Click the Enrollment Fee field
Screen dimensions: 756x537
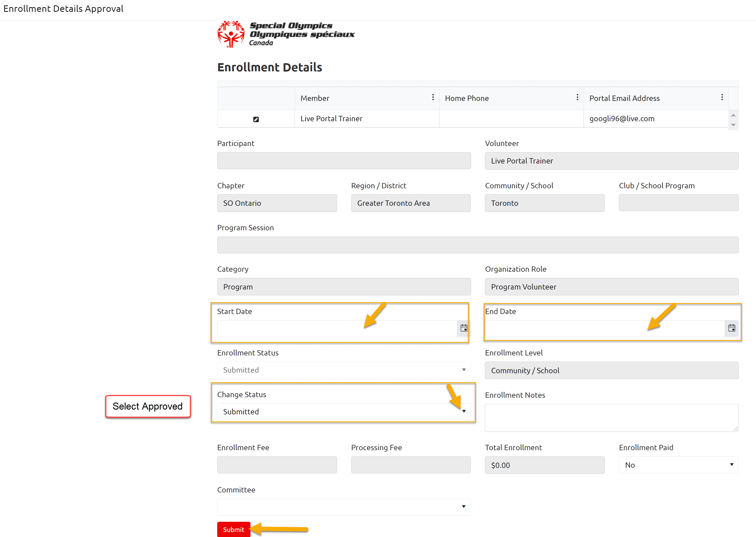pos(277,465)
